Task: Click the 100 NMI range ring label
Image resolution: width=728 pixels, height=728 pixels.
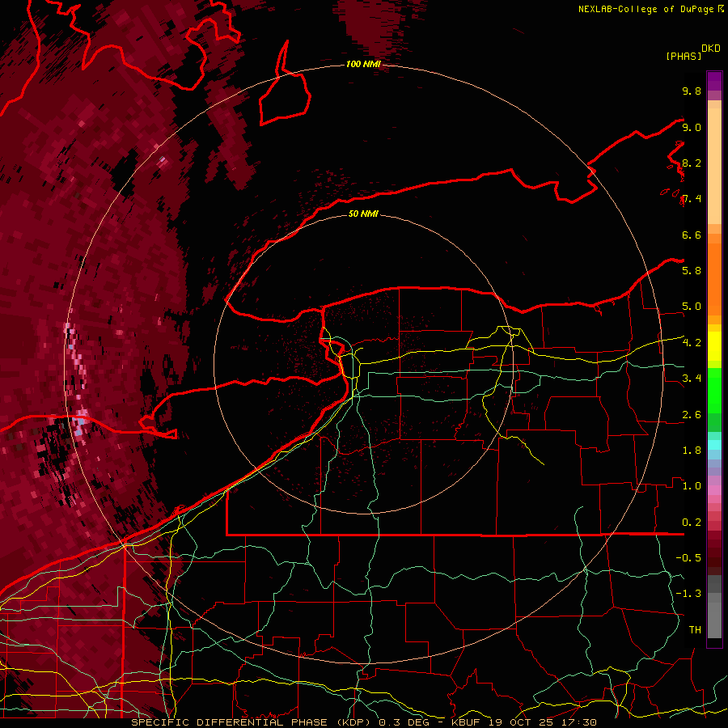Action: pyautogui.click(x=363, y=64)
